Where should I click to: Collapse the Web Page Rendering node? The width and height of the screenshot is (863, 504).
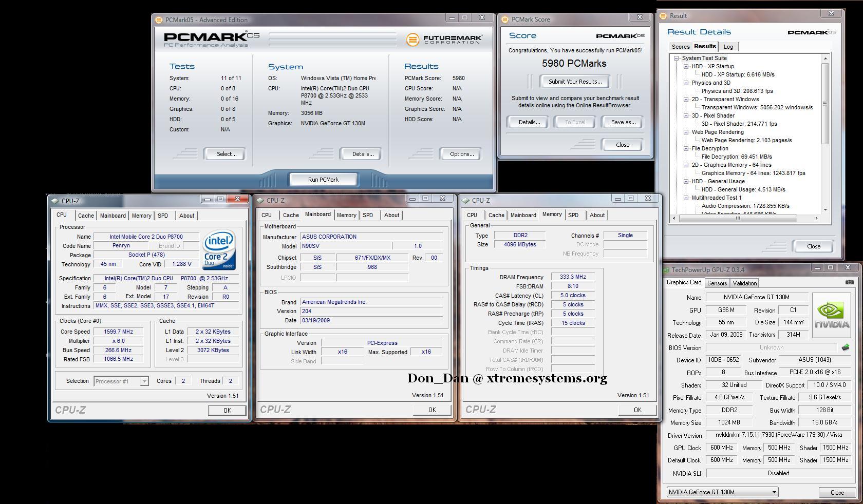[x=686, y=132]
